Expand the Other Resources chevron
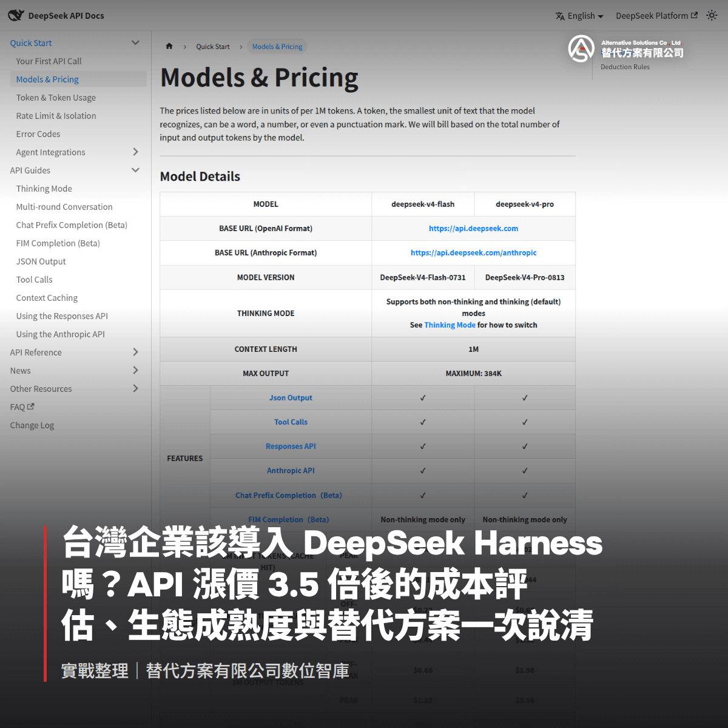The width and height of the screenshot is (728, 728). coord(135,388)
